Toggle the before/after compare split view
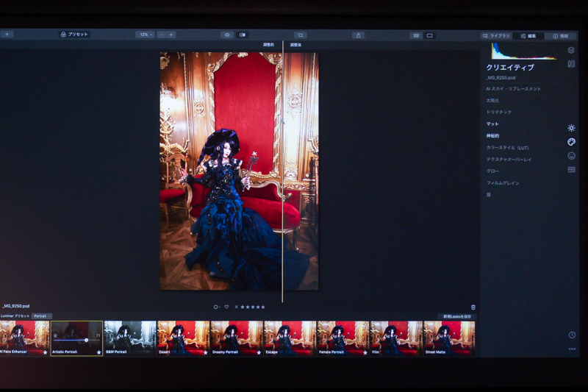This screenshot has width=588, height=392. point(243,35)
